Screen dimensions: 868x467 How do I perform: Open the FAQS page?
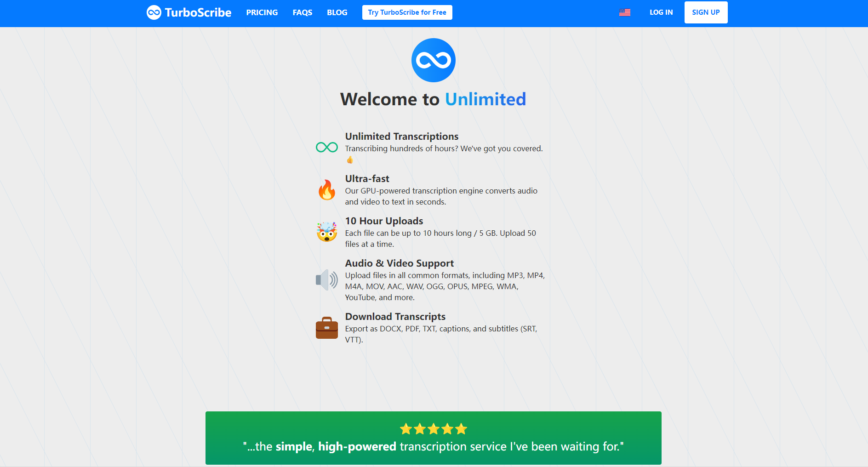tap(303, 12)
